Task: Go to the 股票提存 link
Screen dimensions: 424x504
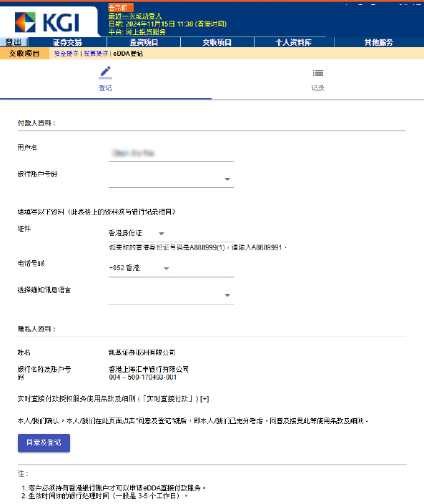Action: 96,54
